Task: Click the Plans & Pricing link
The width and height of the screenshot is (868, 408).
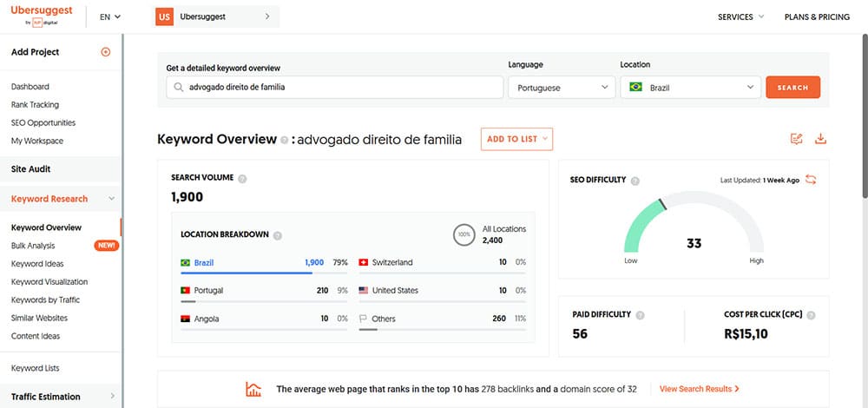Action: [817, 16]
